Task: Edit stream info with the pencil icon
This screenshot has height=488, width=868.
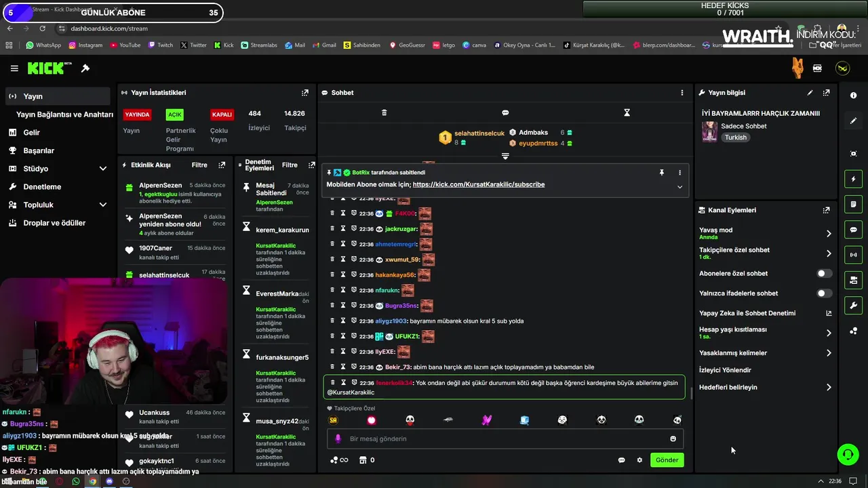Action: [810, 93]
